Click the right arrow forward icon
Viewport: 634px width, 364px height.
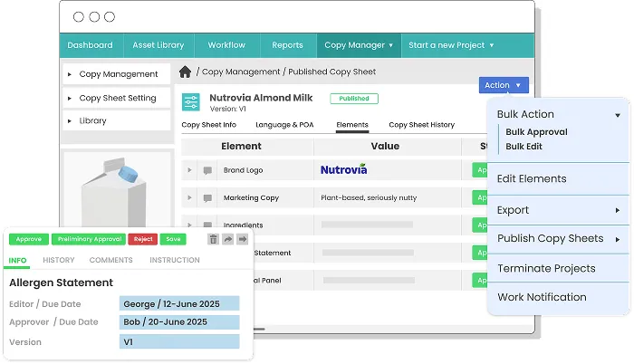click(242, 239)
